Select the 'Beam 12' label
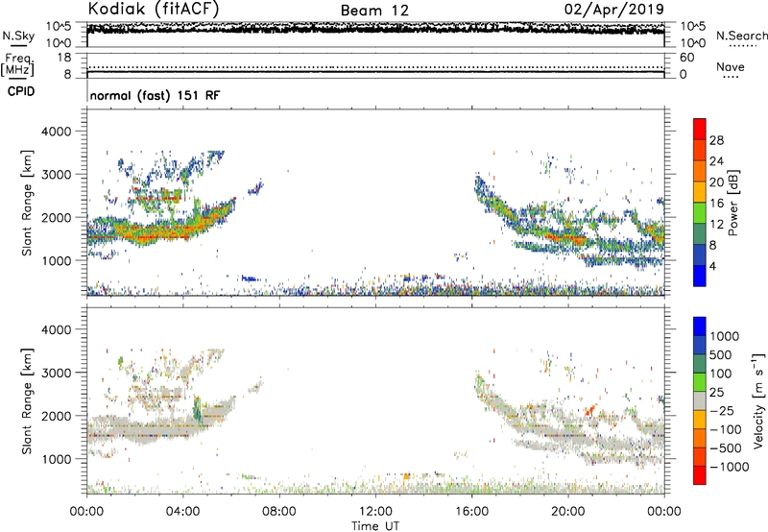This screenshot has width=768, height=532. click(374, 11)
